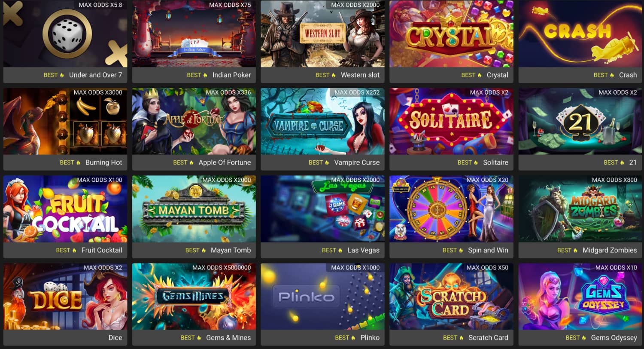Open the Apple Of Fortune game
This screenshot has height=349, width=644.
194,129
